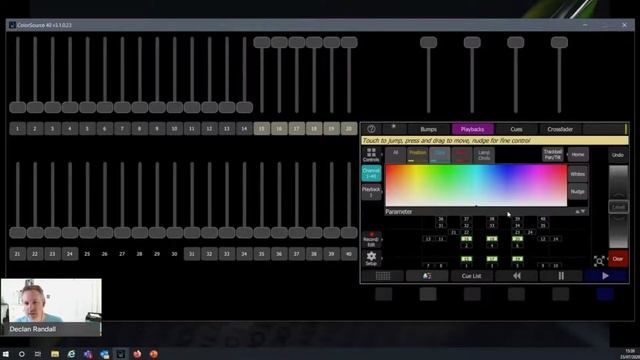Click the Whites button
640x360 pixels.
[578, 174]
